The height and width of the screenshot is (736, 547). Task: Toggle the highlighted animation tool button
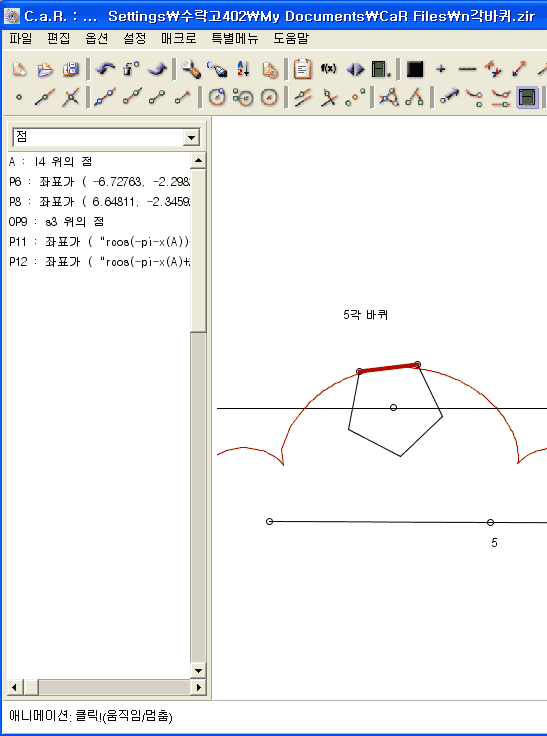click(x=527, y=97)
